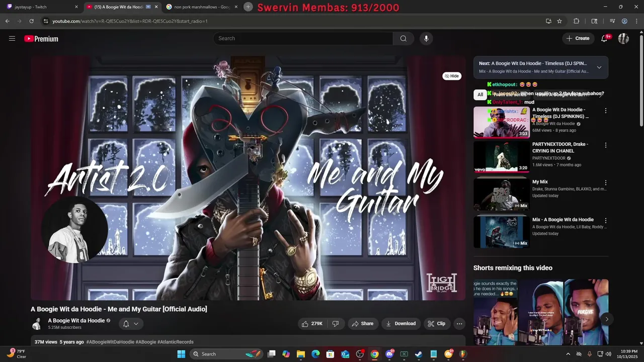This screenshot has width=644, height=362.
Task: Open File Explorer from the taskbar
Action: click(x=301, y=354)
